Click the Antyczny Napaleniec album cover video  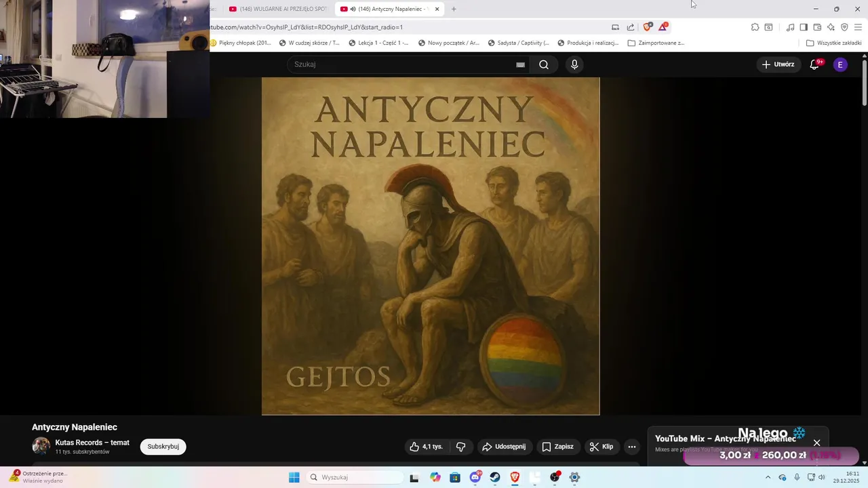point(431,246)
